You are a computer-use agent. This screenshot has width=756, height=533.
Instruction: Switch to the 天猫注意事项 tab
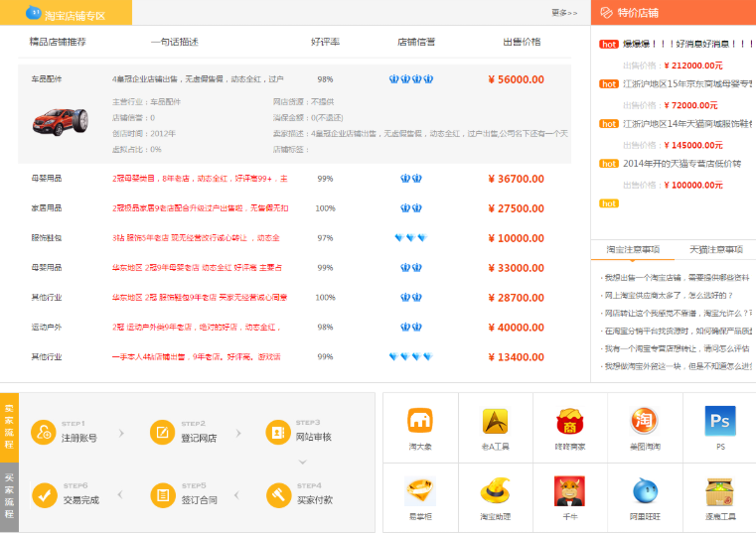715,250
